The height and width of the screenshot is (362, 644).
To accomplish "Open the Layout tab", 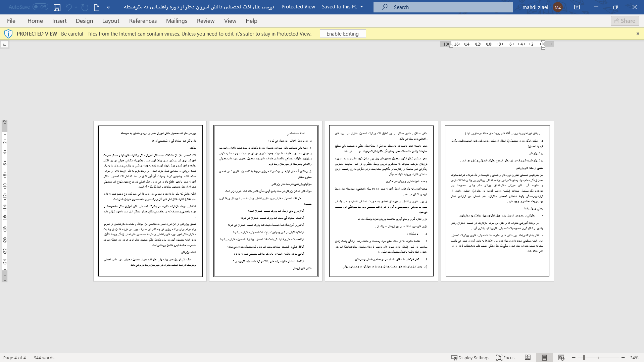I will pyautogui.click(x=111, y=21).
